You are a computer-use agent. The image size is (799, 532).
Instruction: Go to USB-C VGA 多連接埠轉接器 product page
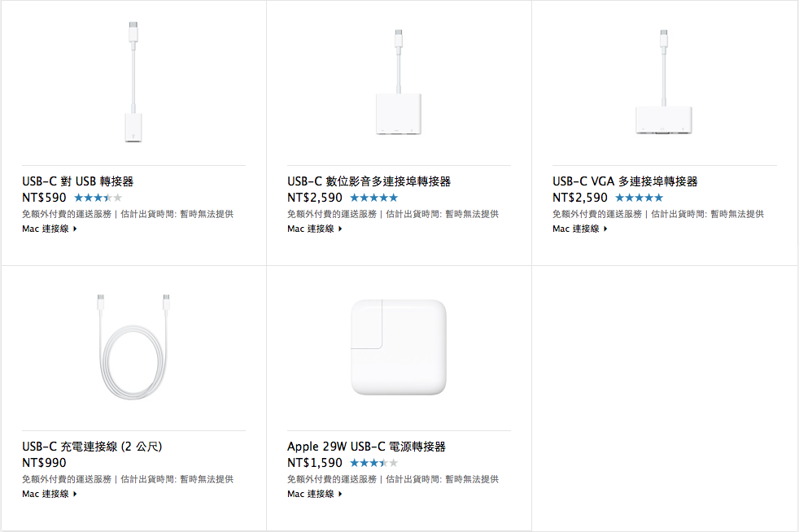click(625, 181)
